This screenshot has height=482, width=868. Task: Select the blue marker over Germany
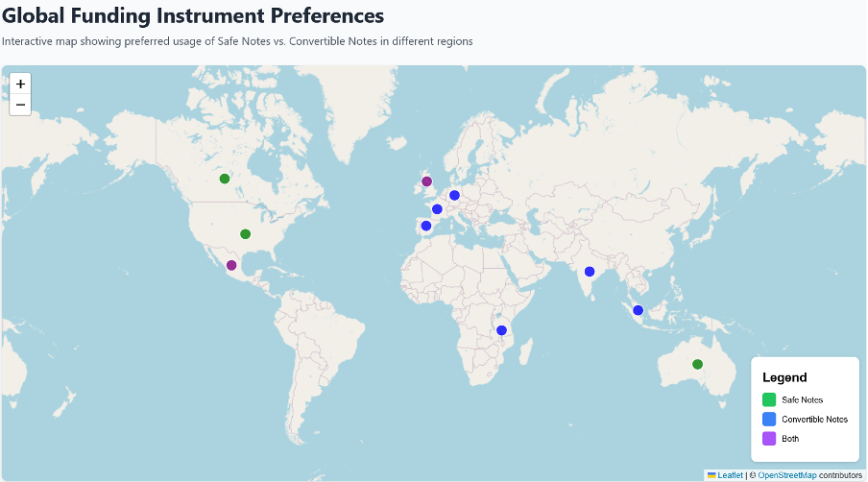click(454, 195)
